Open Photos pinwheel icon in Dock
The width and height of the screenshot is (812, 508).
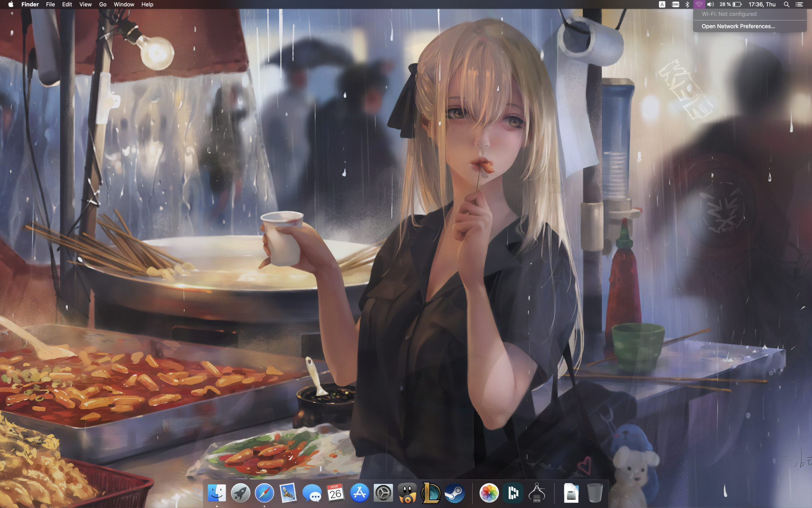(489, 493)
